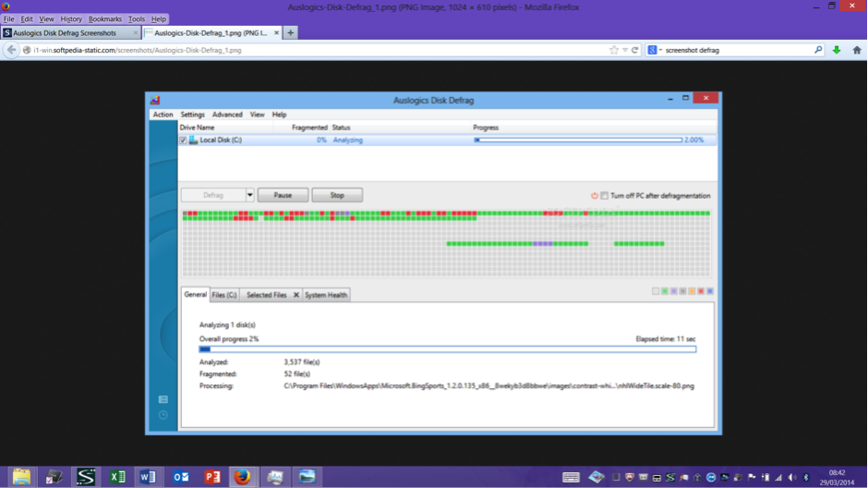Click the red power icon beside Turn off PC
This screenshot has height=488, width=868.
(595, 196)
